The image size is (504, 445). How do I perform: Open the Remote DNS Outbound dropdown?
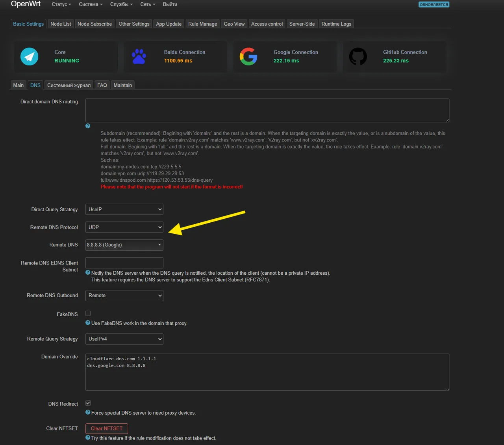point(124,295)
